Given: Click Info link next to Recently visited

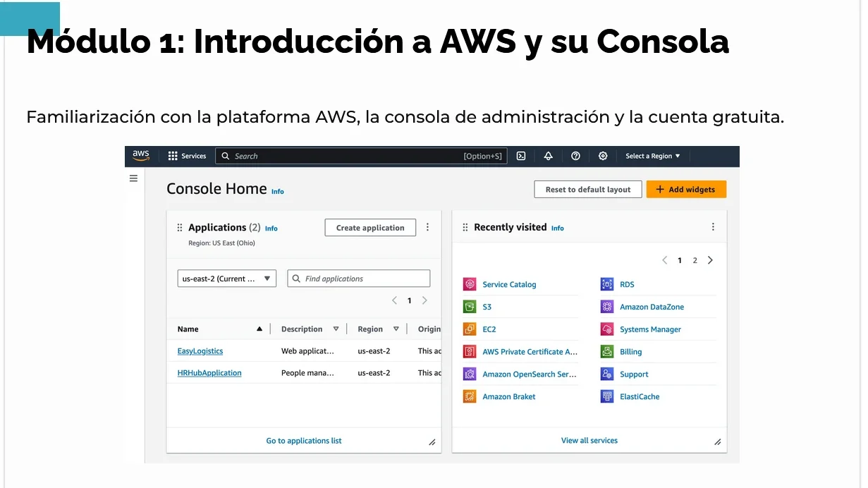Looking at the screenshot, I should 558,228.
